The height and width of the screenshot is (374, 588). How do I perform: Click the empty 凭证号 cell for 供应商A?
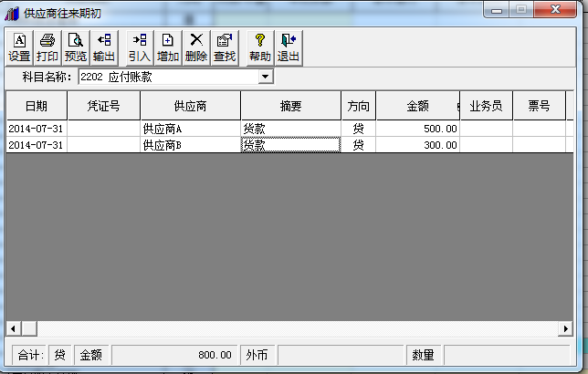tap(103, 129)
